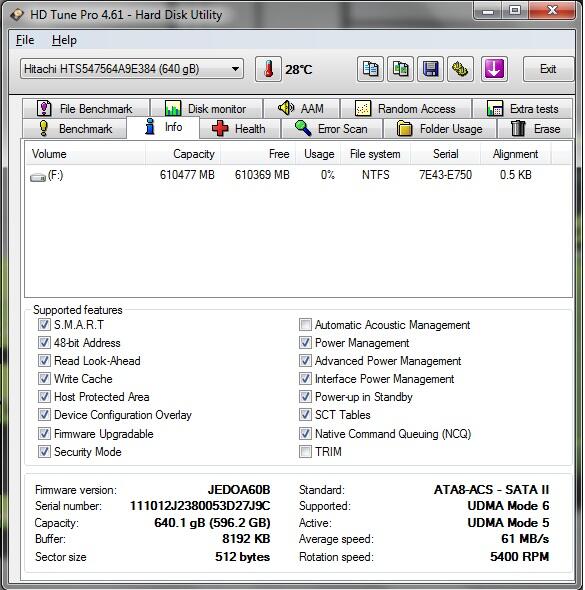Image resolution: width=585 pixels, height=590 pixels.
Task: Toggle the Power-up in Standby checkbox
Action: (x=305, y=397)
